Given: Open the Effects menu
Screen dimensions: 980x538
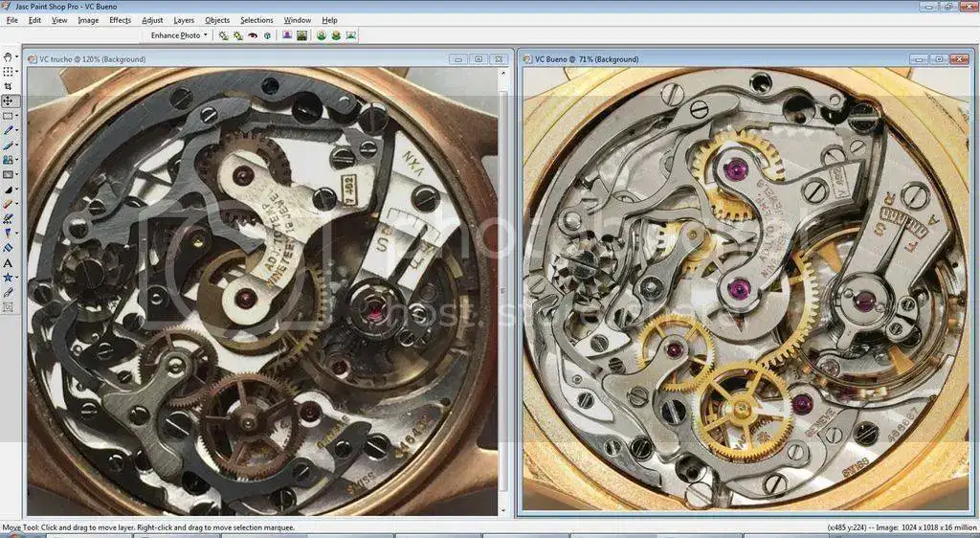Looking at the screenshot, I should point(120,20).
